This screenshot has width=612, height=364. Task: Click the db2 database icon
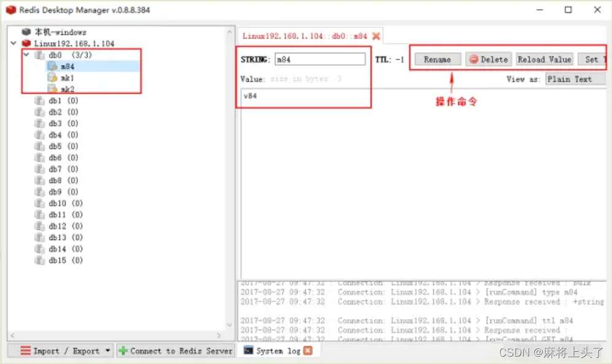(x=39, y=112)
